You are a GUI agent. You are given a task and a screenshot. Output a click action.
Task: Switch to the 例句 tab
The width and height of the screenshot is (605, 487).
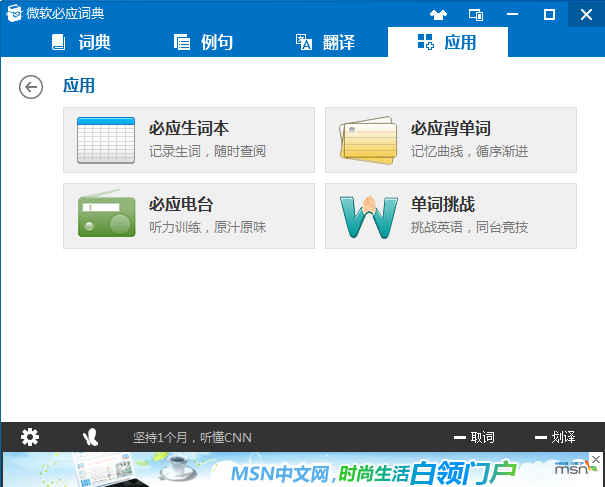point(203,42)
